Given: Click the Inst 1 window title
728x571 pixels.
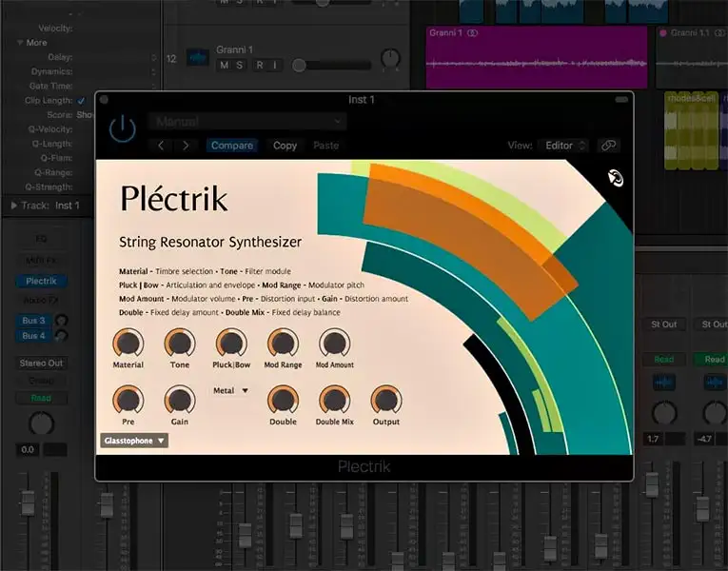Looking at the screenshot, I should coord(362,100).
